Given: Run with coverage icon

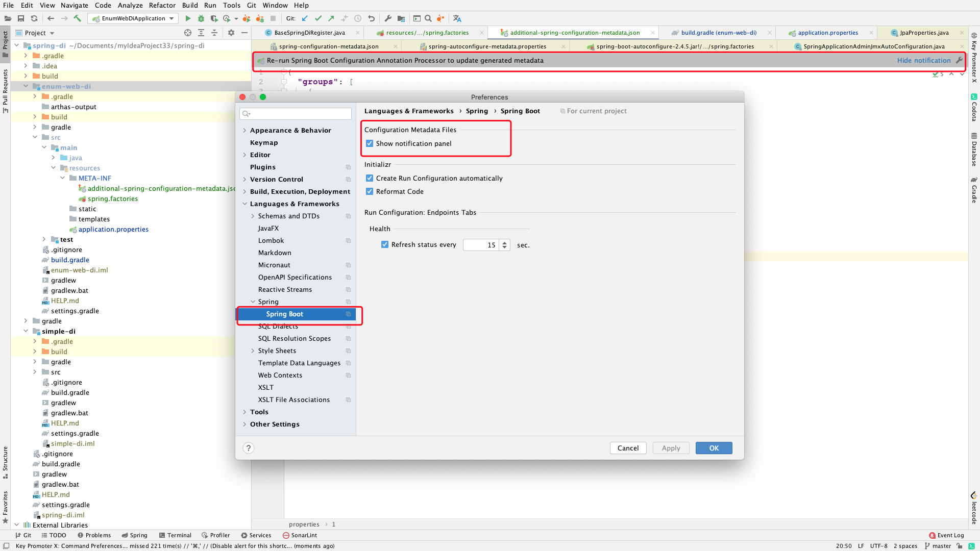Looking at the screenshot, I should point(214,18).
